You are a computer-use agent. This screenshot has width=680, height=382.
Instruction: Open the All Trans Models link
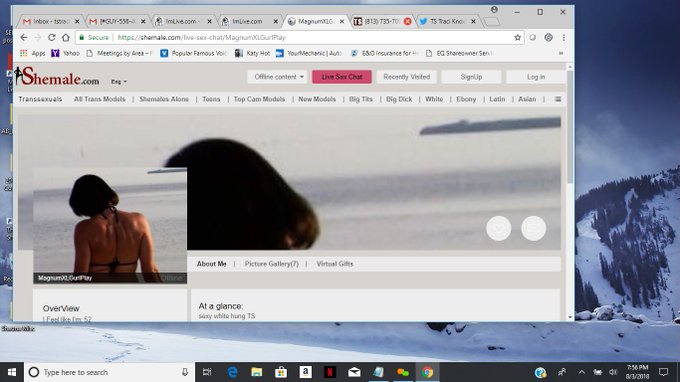tap(99, 99)
